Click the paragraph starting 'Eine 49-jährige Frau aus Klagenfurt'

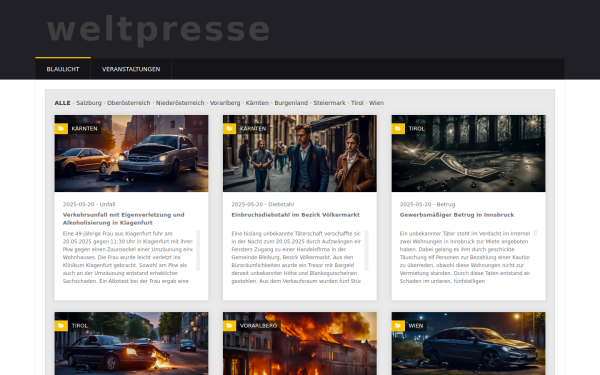pyautogui.click(x=128, y=257)
